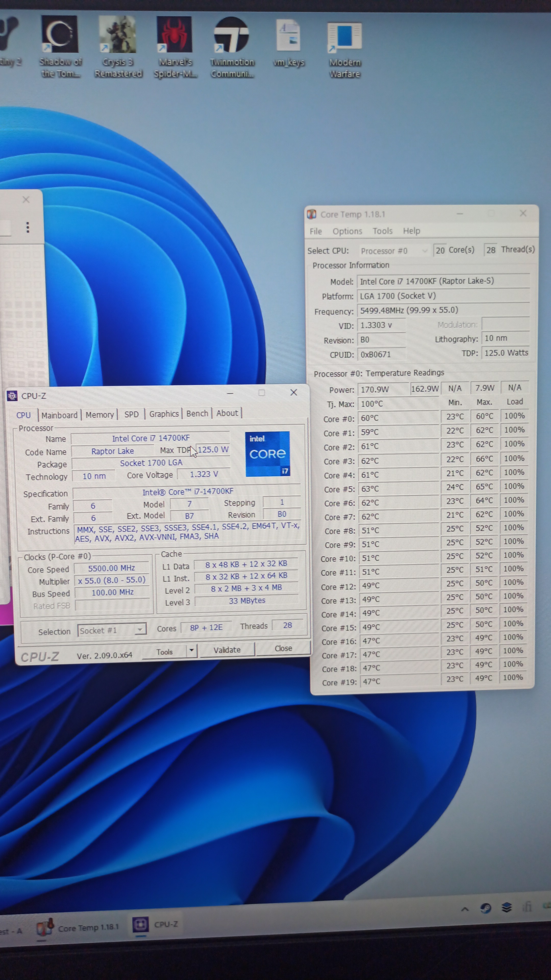Image resolution: width=551 pixels, height=980 pixels.
Task: Launch Marvel's Spider-Man desktop shortcut
Action: [175, 46]
